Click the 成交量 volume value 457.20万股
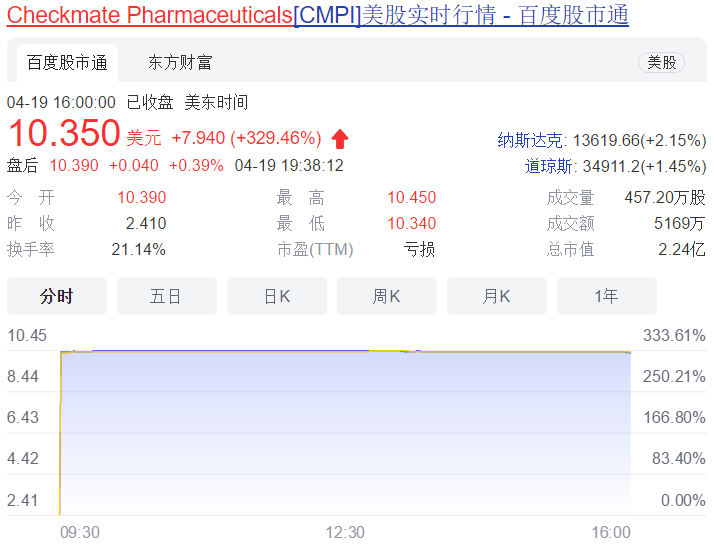 (x=665, y=198)
